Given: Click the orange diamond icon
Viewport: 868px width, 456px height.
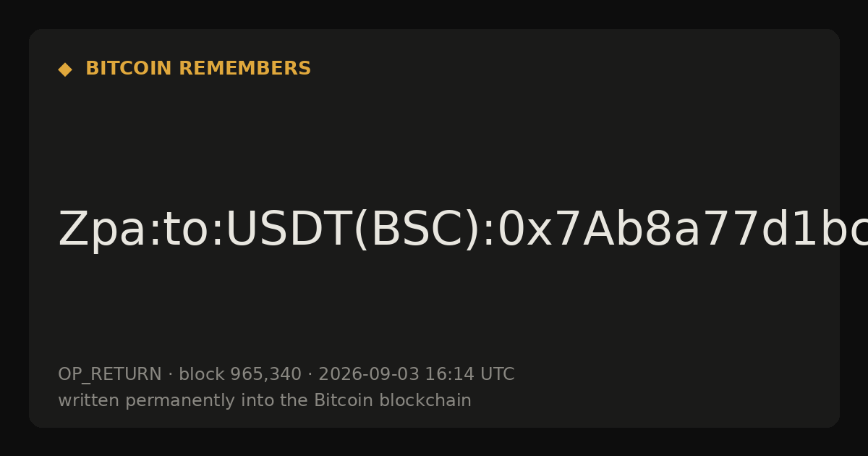Looking at the screenshot, I should pyautogui.click(x=65, y=69).
